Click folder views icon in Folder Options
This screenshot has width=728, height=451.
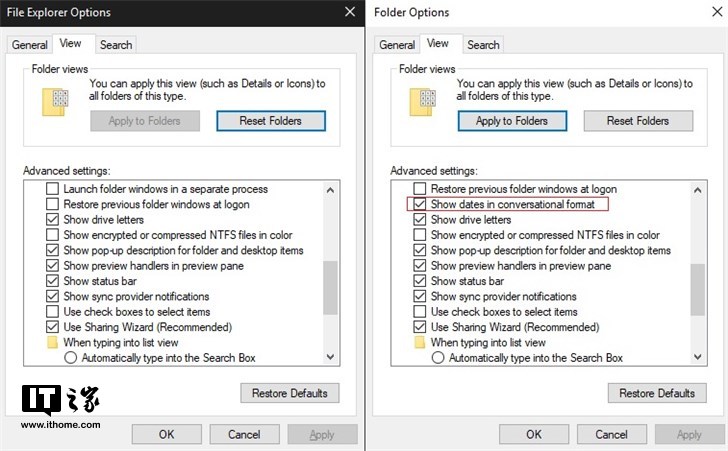[x=422, y=102]
